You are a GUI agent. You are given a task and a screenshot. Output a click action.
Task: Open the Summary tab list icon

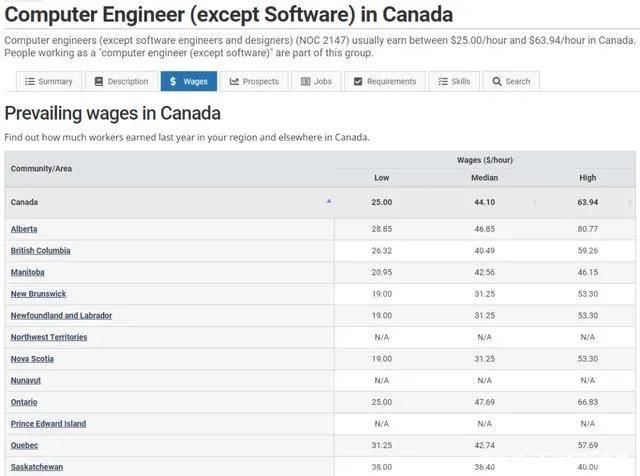coord(30,82)
